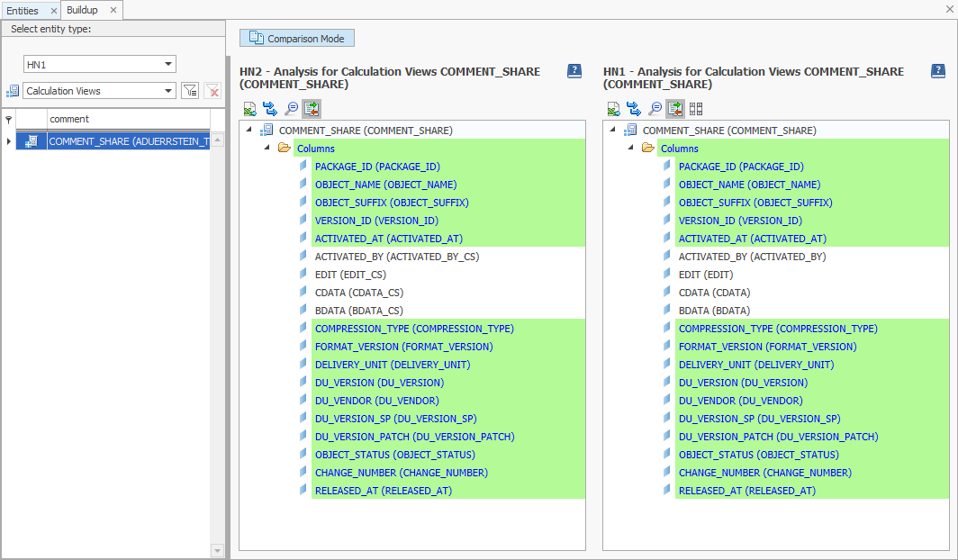Open the help icon next to HN1 title
958x560 pixels.
coord(937,71)
